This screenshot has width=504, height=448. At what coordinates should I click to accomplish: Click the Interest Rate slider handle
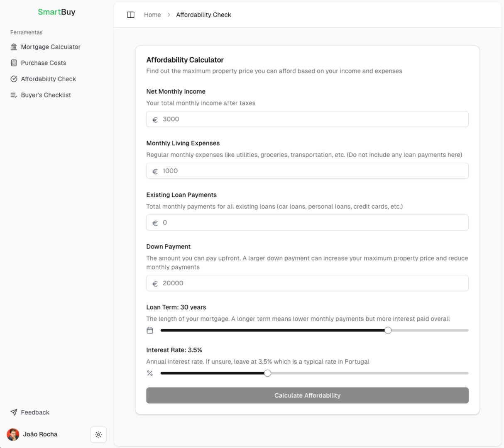[x=268, y=373]
